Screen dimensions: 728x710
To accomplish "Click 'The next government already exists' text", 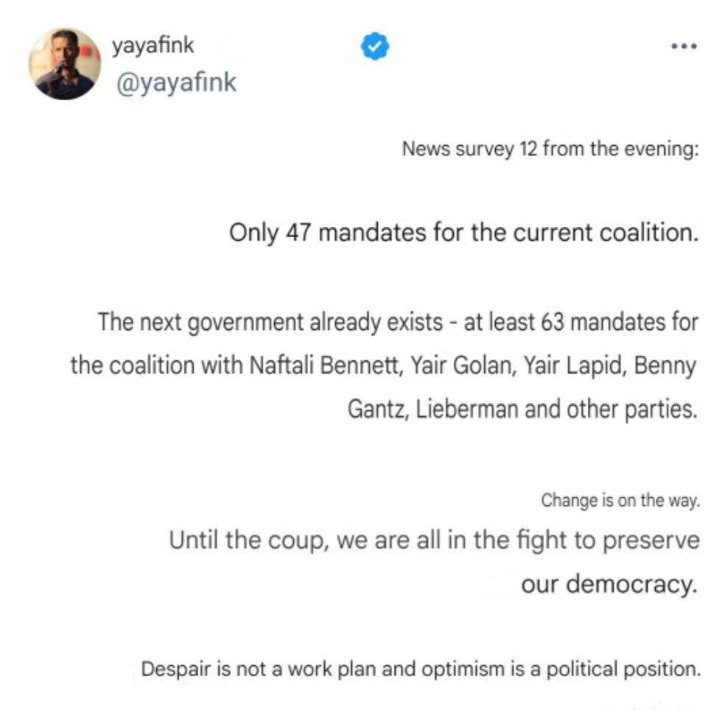I will click(x=270, y=322).
